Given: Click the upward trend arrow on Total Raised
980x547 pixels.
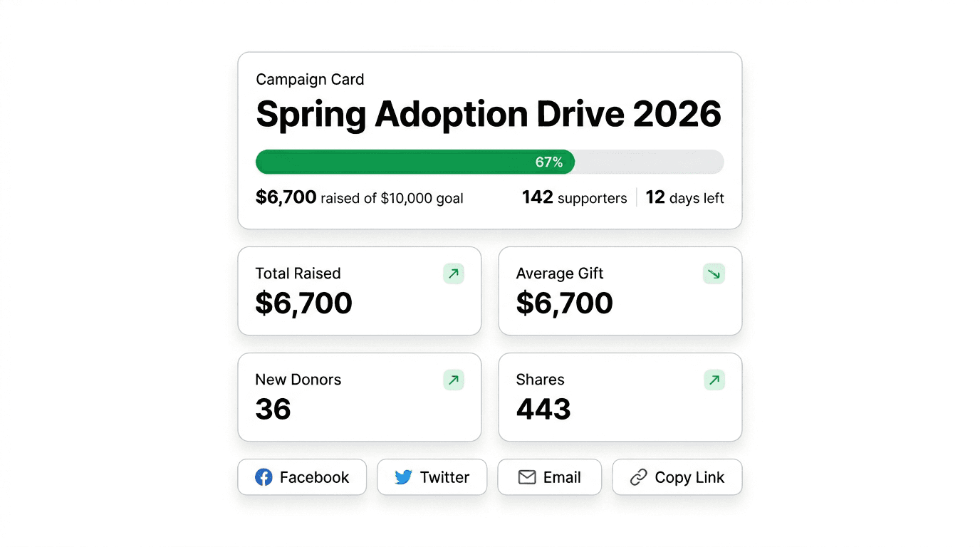Looking at the screenshot, I should coord(454,273).
